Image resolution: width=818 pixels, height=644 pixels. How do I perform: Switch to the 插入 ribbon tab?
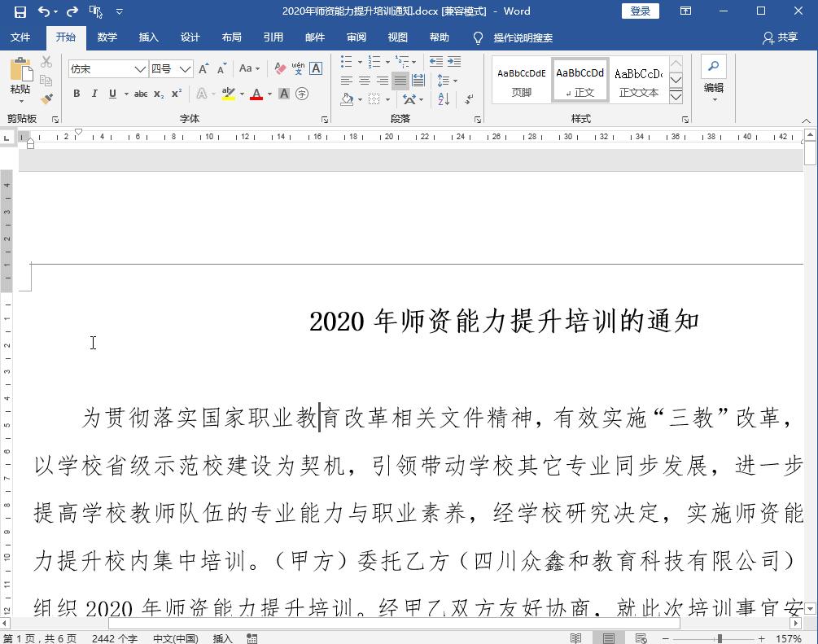click(148, 37)
